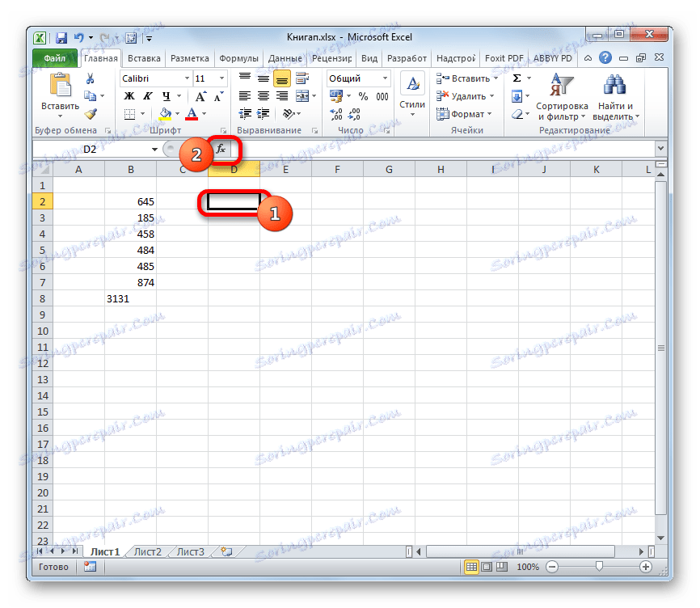Open the font size 11 dropdown
This screenshot has width=700, height=608.
(x=221, y=78)
